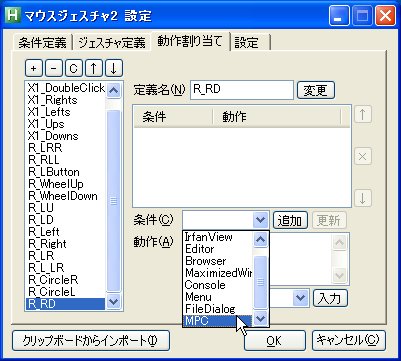Image resolution: width=401 pixels, height=361 pixels.
Task: Select MPC in the condition dropdown list
Action: (x=218, y=321)
